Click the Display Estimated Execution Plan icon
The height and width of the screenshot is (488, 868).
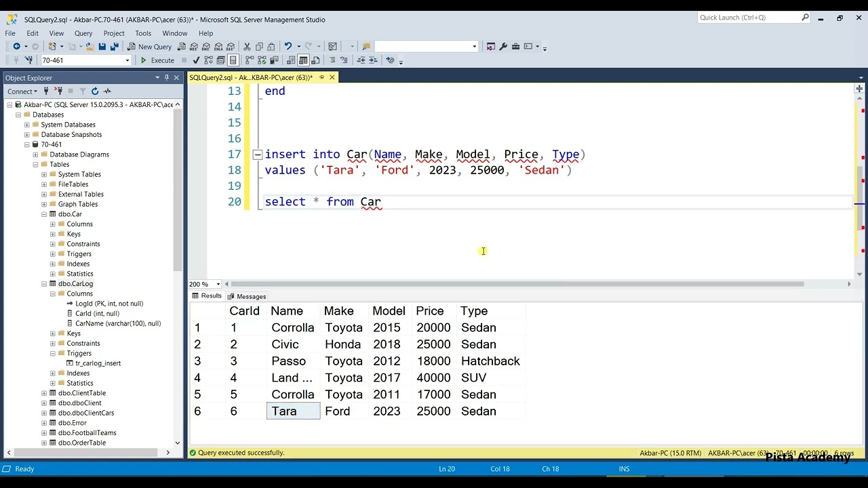click(208, 60)
